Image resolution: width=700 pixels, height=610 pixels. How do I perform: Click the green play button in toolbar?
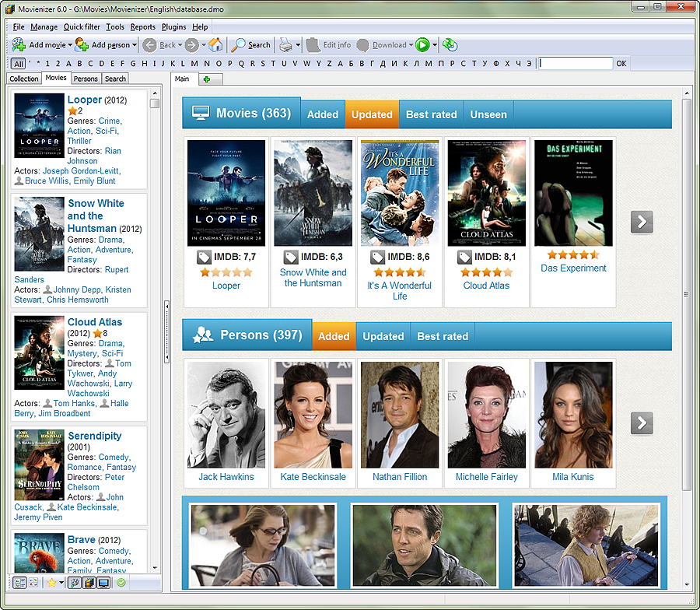(x=422, y=45)
